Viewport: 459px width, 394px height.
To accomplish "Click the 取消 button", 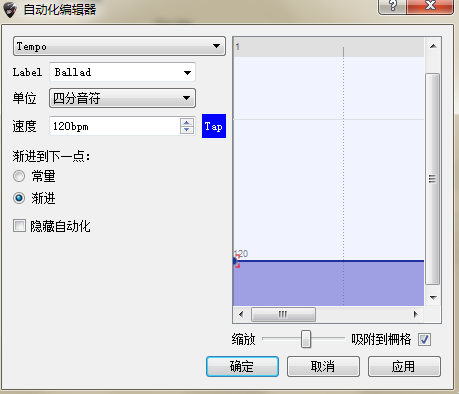I will pyautogui.click(x=323, y=366).
